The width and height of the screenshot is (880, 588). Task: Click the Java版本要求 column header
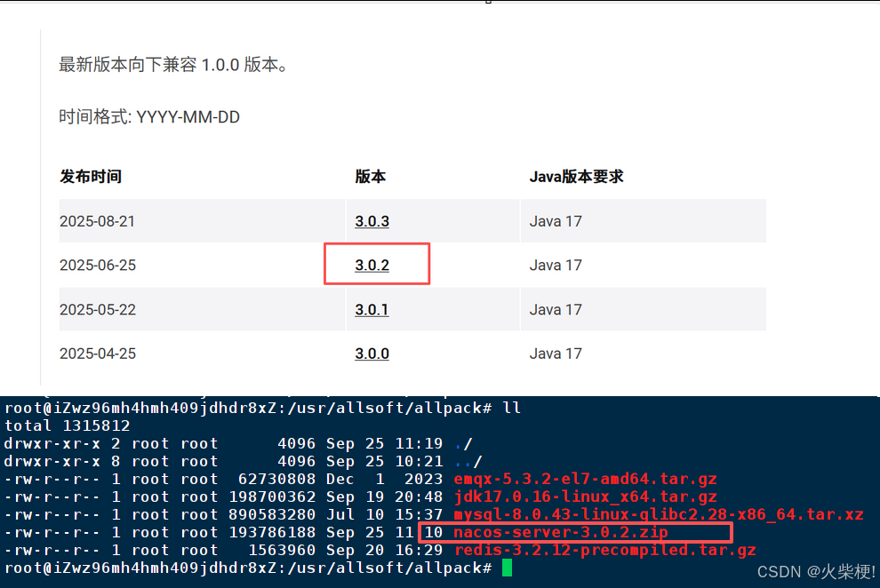pos(576,177)
